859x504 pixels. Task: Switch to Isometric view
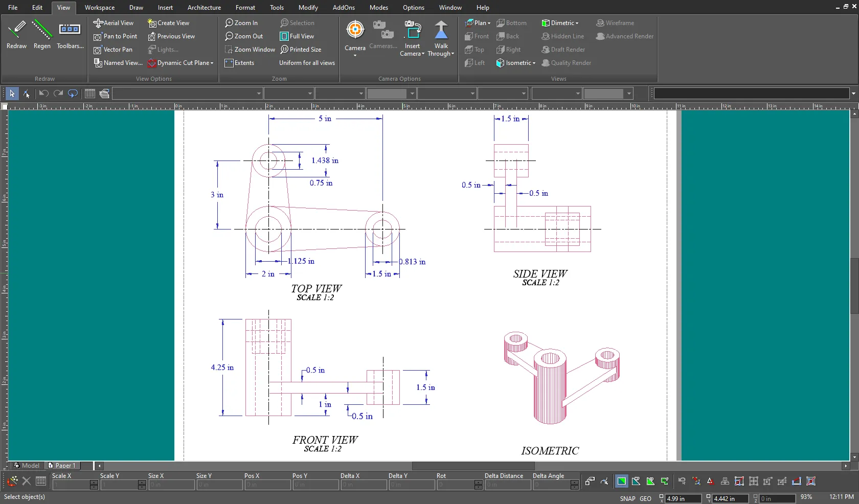tap(515, 63)
